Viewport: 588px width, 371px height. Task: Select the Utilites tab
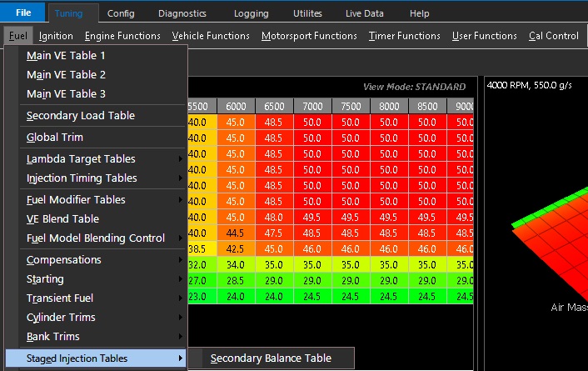point(307,13)
